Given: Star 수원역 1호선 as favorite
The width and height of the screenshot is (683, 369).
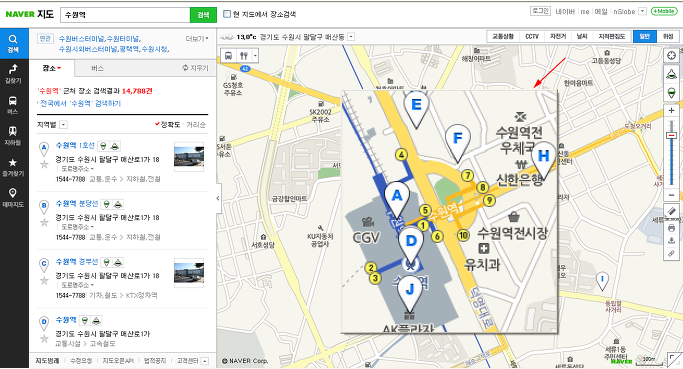Looking at the screenshot, I should [x=44, y=164].
